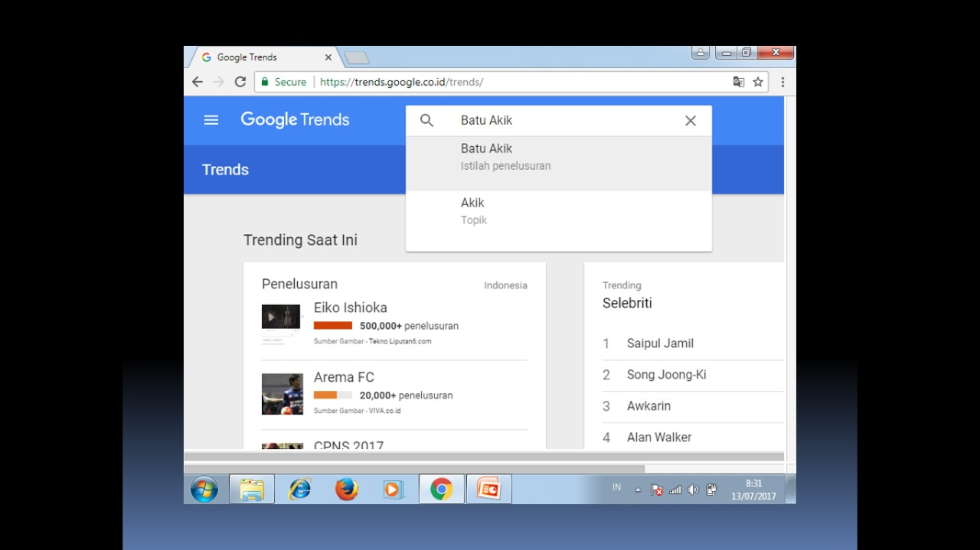Click Sumber Gambar - Tekno Liputan6.com

tap(372, 341)
